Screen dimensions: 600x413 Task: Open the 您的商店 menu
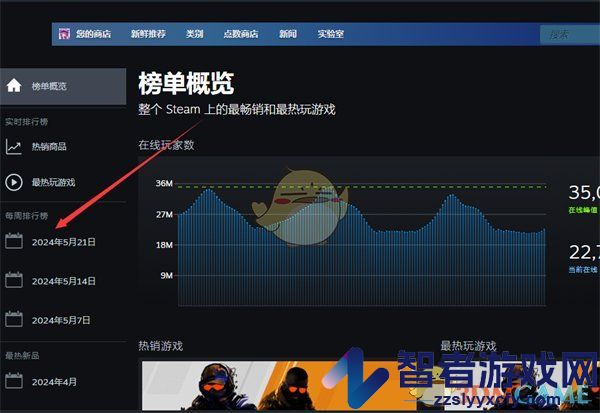pyautogui.click(x=93, y=34)
